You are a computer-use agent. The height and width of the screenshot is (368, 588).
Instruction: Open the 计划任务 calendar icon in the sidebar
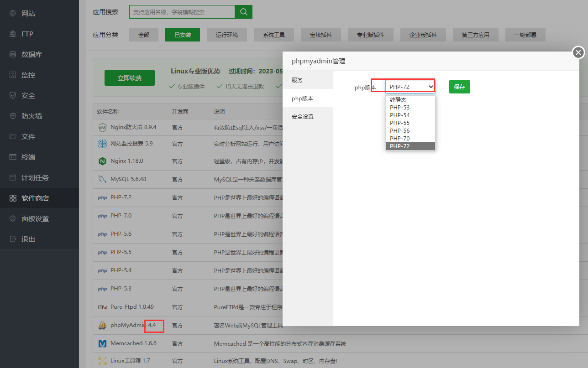point(13,178)
